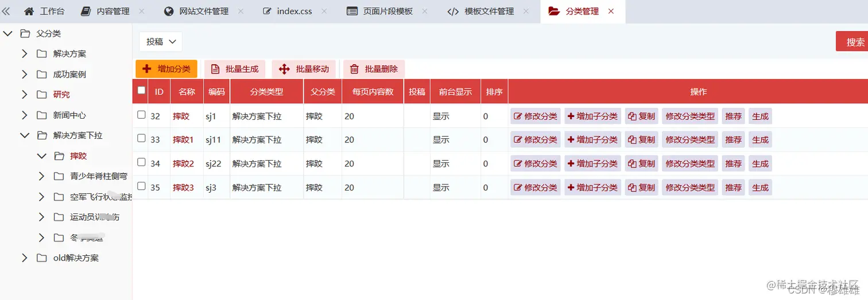This screenshot has height=300, width=868.
Task: Switch to the 内容管理 tab
Action: coord(106,11)
